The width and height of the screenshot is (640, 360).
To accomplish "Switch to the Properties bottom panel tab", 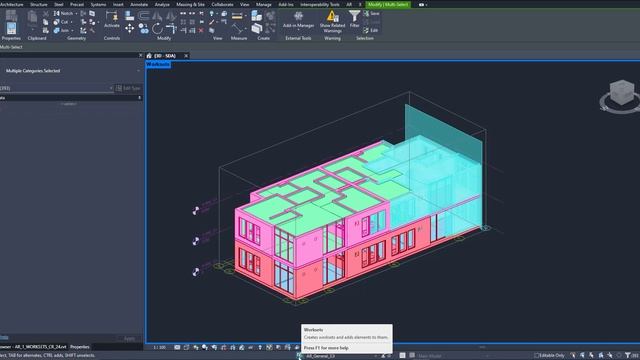I will tap(80, 347).
